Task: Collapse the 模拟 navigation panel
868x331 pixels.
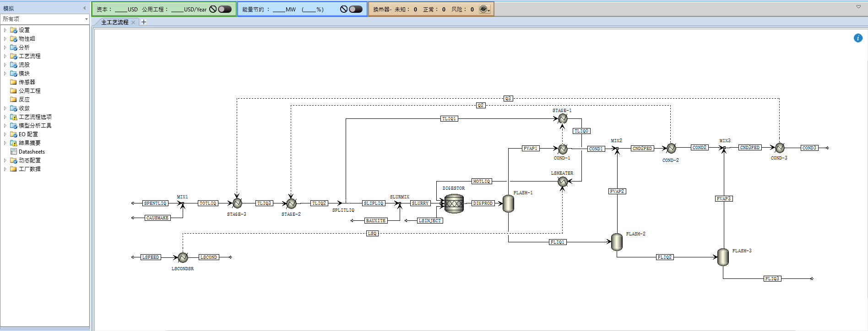Action: click(x=84, y=8)
